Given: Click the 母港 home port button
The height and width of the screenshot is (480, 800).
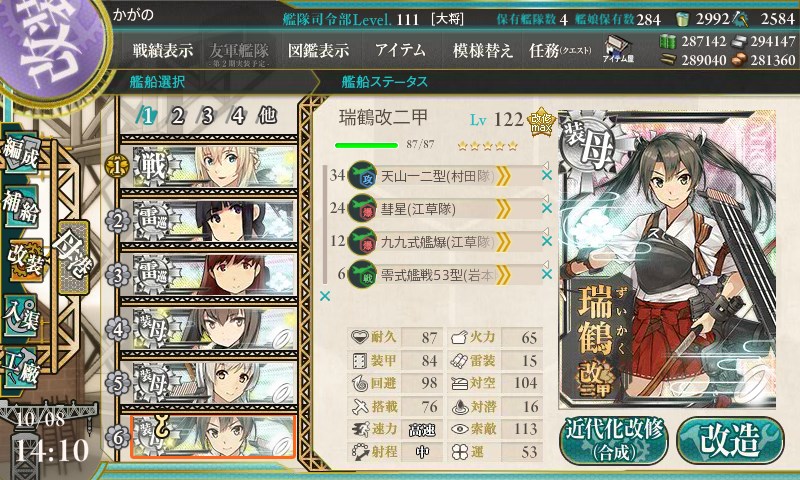Looking at the screenshot, I should click(x=74, y=257).
